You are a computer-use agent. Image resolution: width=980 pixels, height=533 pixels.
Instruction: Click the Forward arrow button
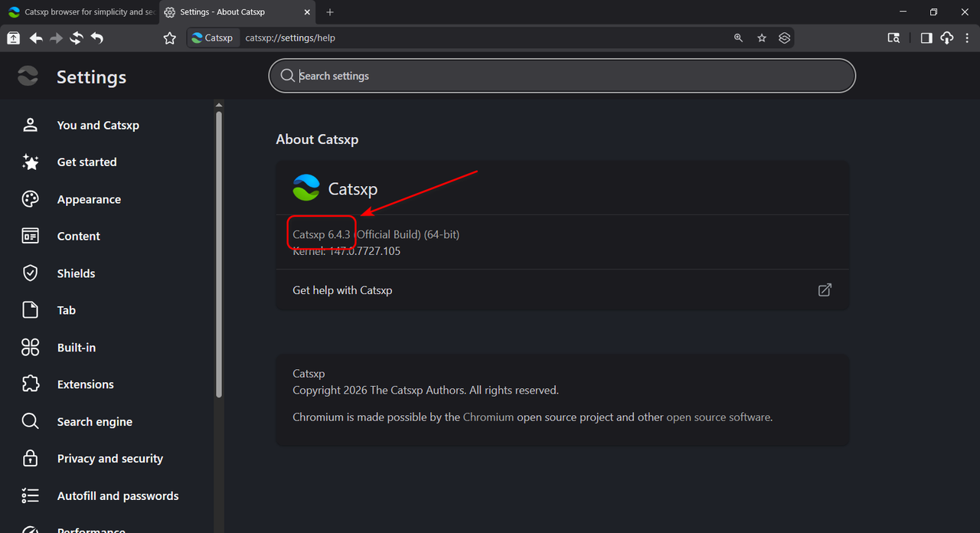tap(56, 38)
